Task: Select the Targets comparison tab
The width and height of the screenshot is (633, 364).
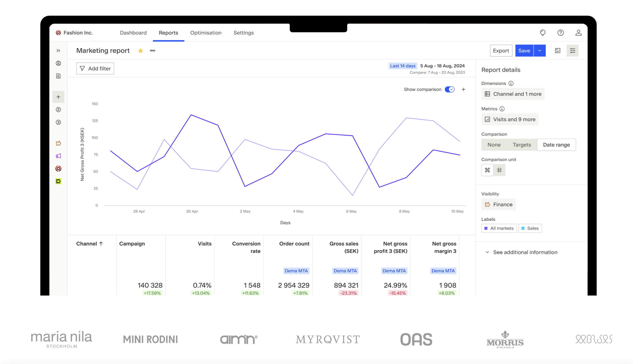Action: [522, 145]
